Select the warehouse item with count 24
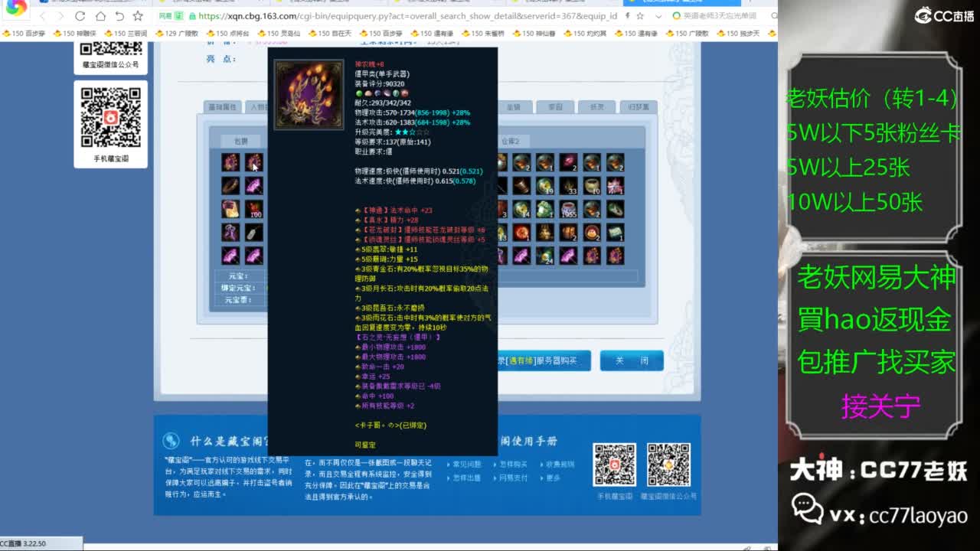Screen dimensions: 980x551 544,256
